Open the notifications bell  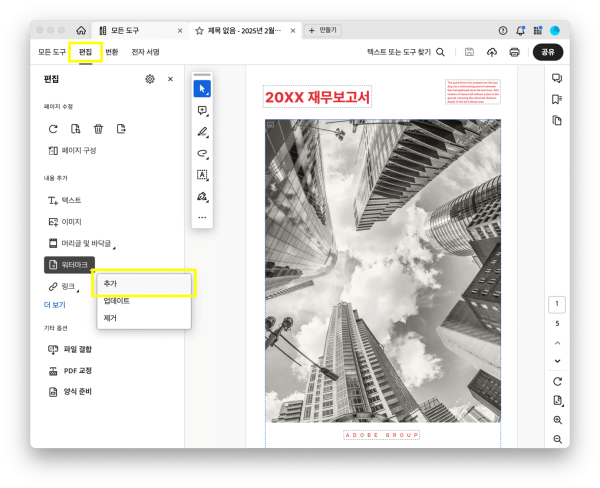tap(520, 31)
